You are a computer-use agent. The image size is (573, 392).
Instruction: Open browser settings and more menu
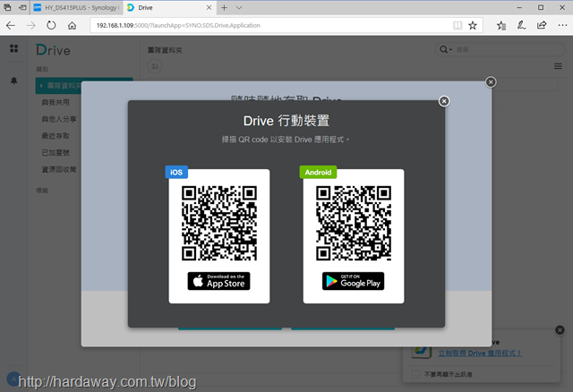pyautogui.click(x=562, y=25)
